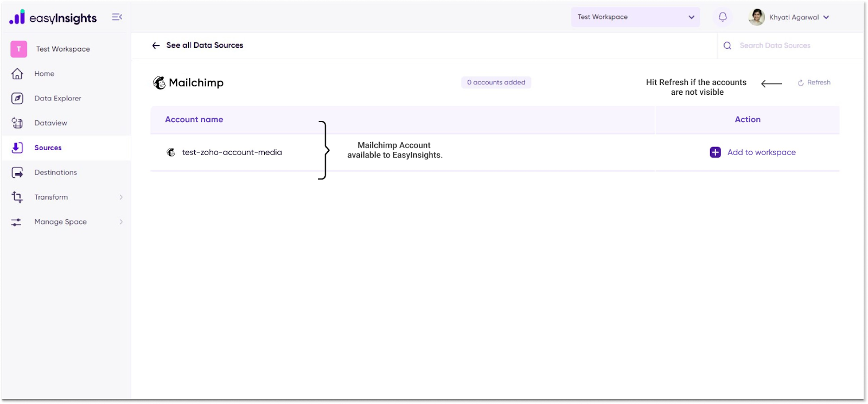Click the Mailchimp page title
This screenshot has width=868, height=404.
(196, 82)
